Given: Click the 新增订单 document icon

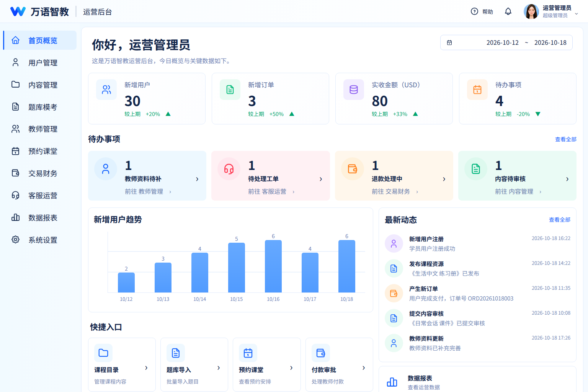Looking at the screenshot, I should pos(230,90).
